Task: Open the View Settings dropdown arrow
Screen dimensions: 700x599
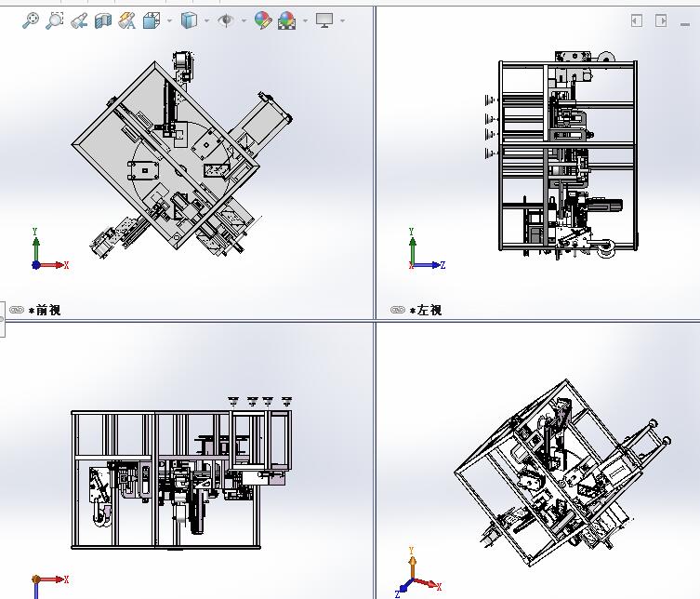Action: click(342, 20)
